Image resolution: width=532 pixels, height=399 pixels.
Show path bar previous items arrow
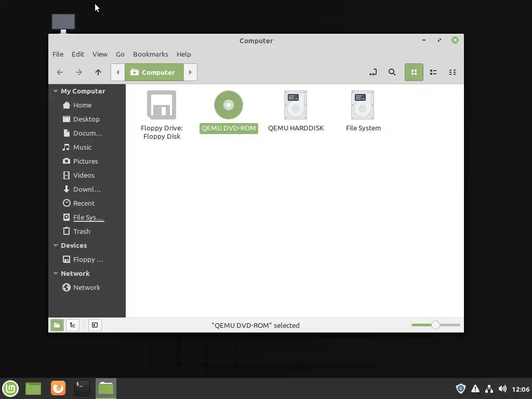click(x=118, y=72)
